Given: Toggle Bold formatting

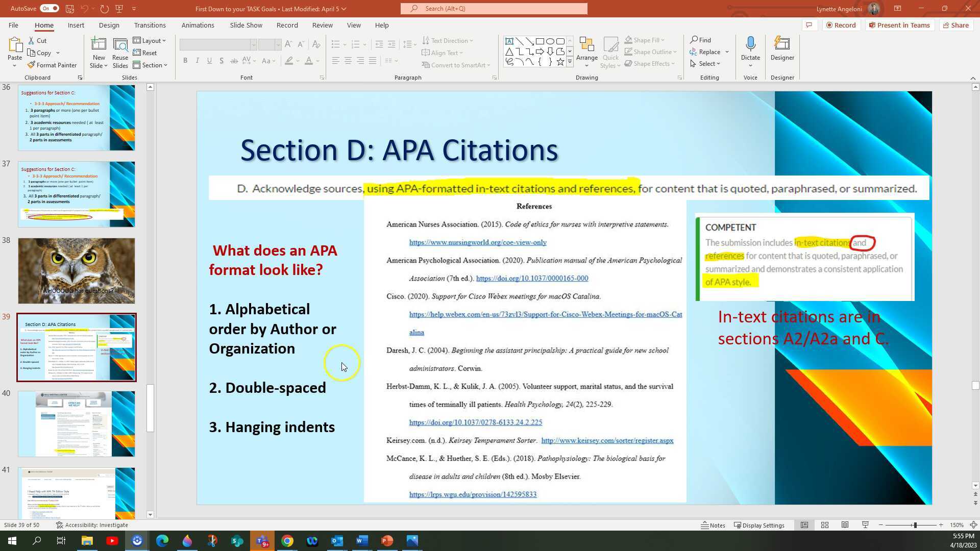Looking at the screenshot, I should (185, 60).
